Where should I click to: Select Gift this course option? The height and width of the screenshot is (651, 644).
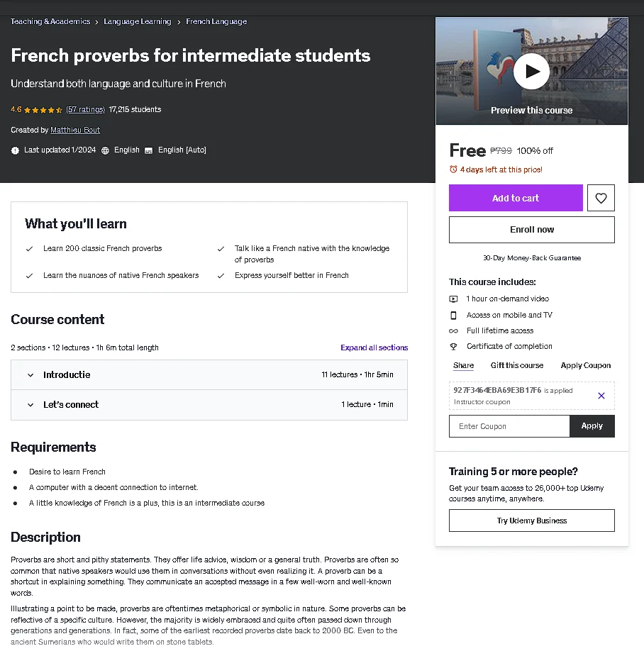pos(516,365)
